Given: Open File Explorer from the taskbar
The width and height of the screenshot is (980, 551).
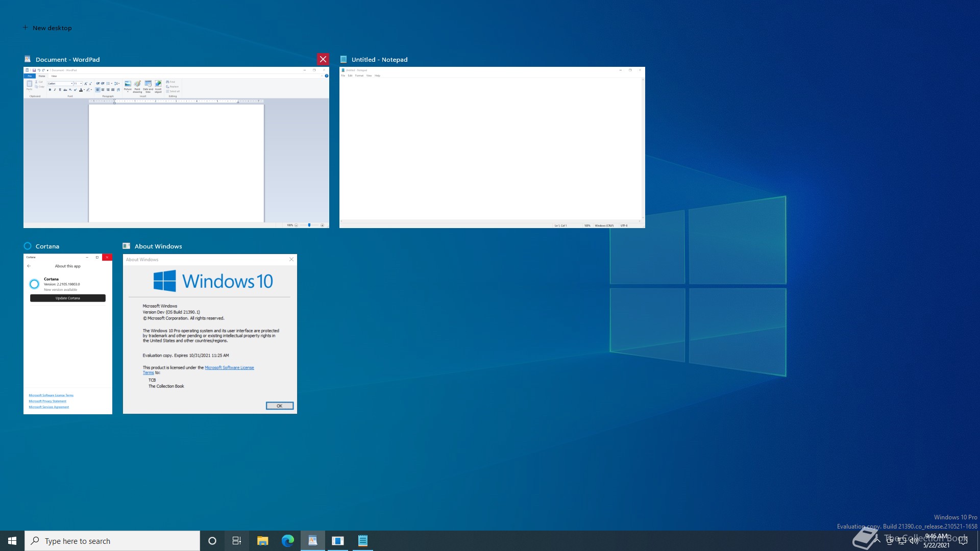Looking at the screenshot, I should click(x=262, y=541).
